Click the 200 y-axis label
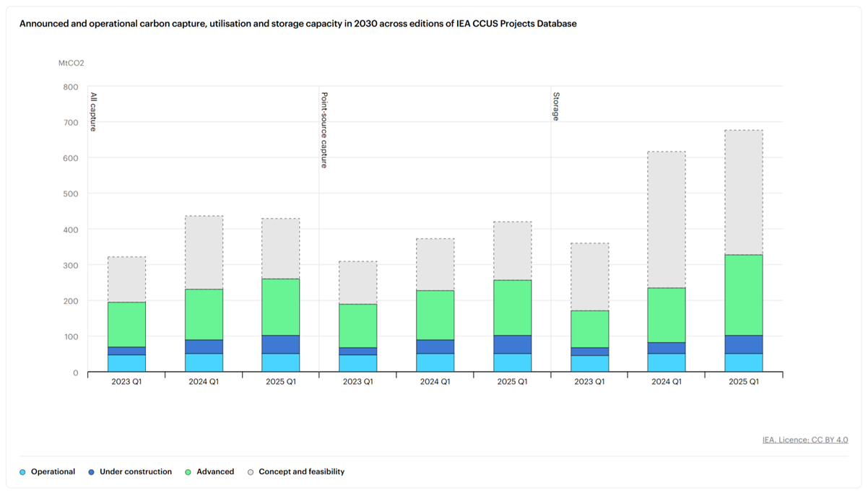Viewport: 868px width, 493px height. click(x=71, y=301)
